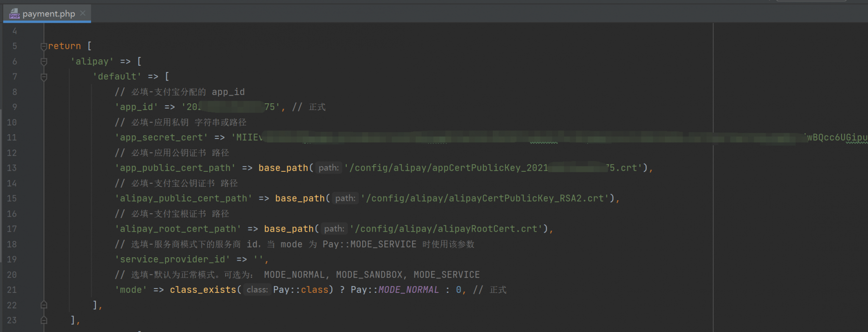Click the 'app_id' key
The image size is (868, 332).
coord(136,107)
